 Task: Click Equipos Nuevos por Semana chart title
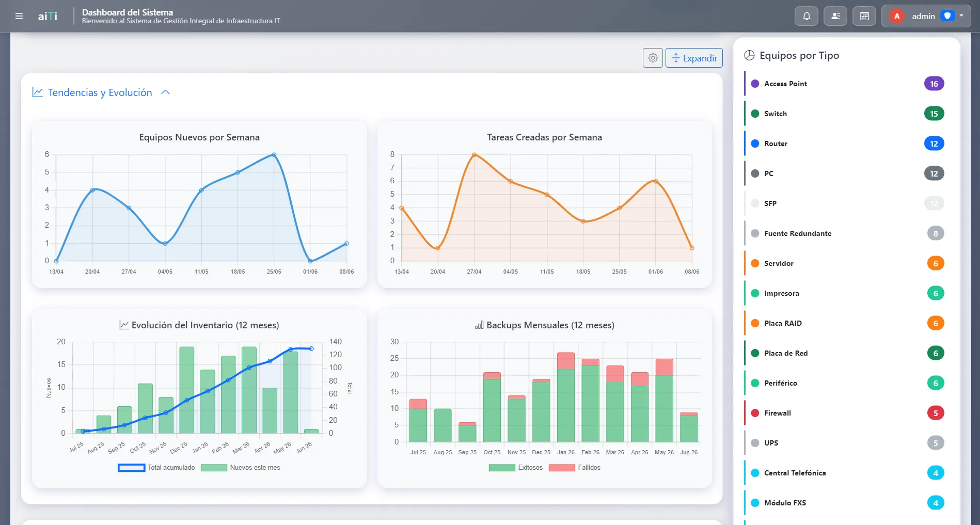click(x=199, y=137)
